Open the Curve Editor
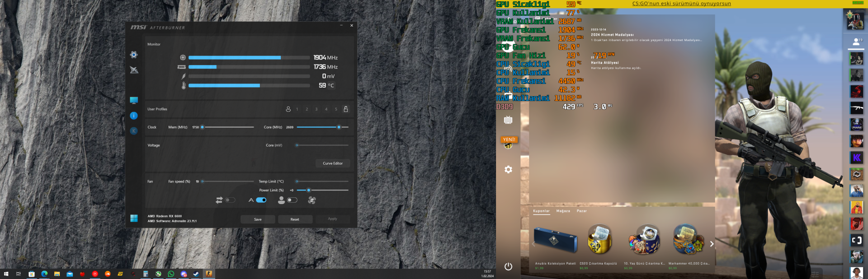This screenshot has width=868, height=279. tap(333, 163)
